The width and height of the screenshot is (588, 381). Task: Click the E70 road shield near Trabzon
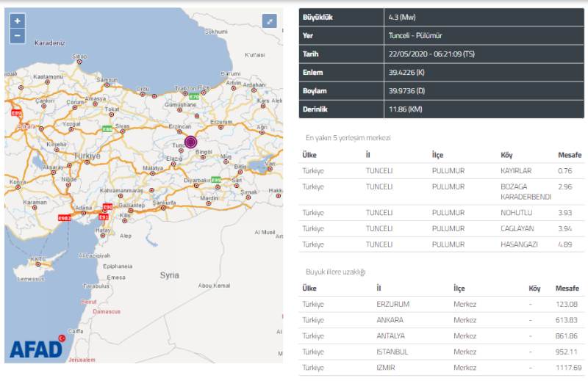click(x=193, y=97)
